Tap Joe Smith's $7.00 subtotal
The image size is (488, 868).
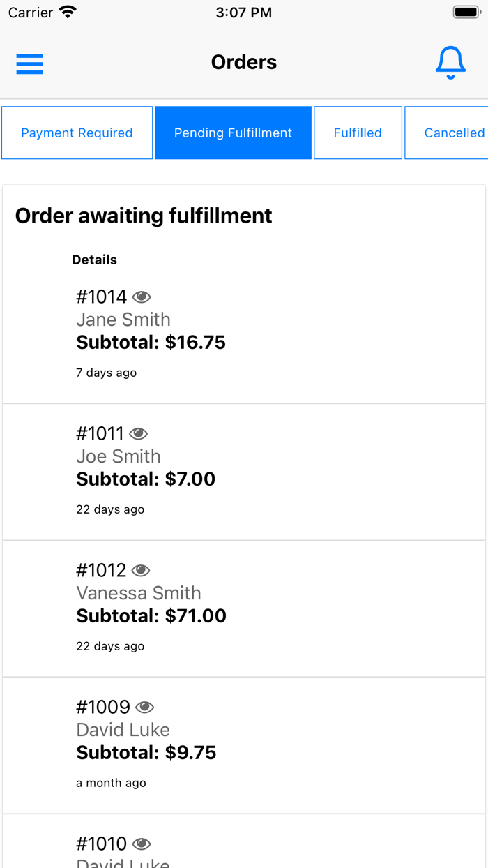click(x=146, y=479)
